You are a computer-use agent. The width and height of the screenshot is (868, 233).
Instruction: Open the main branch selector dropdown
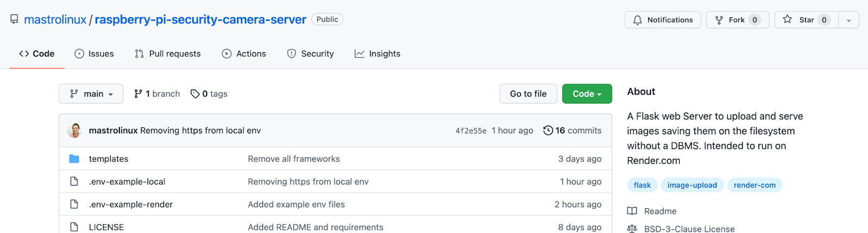pos(91,94)
